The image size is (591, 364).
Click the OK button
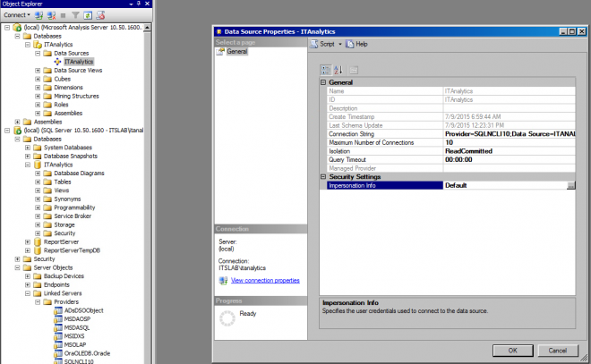[512, 351]
